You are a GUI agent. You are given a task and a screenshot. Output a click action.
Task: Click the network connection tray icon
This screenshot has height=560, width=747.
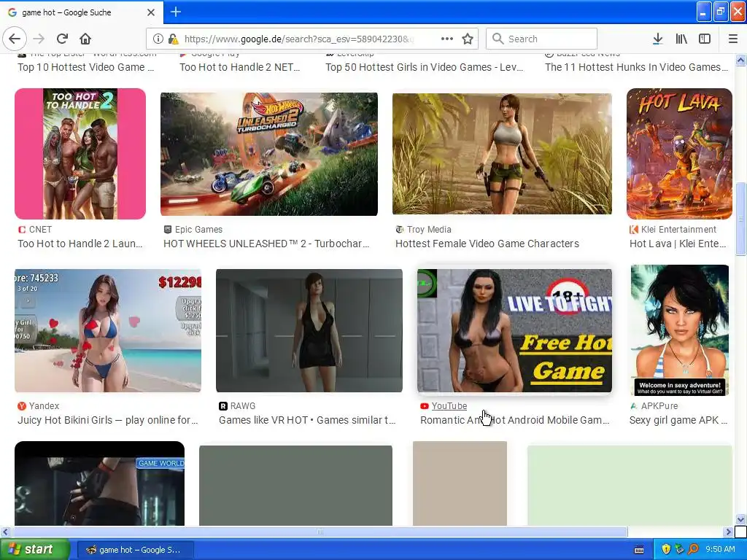pos(680,550)
